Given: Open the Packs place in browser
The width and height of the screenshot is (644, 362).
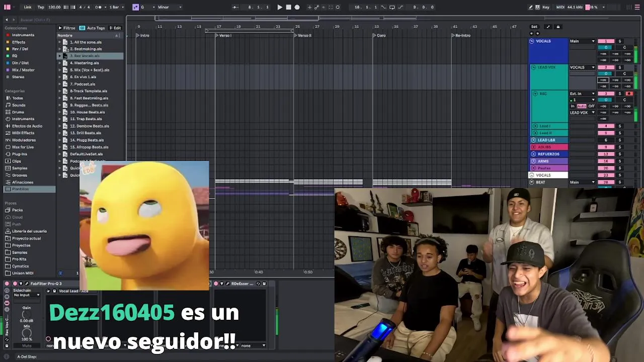Looking at the screenshot, I should click(x=18, y=210).
